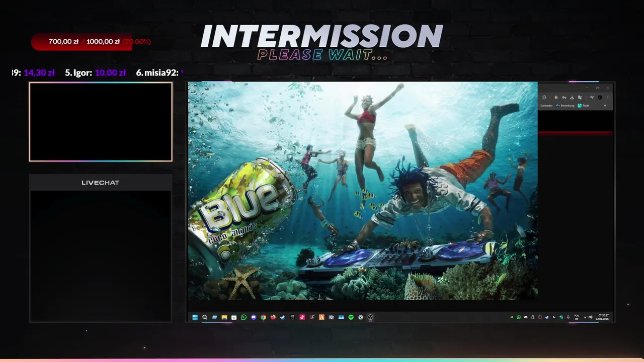This screenshot has width=644, height=362.
Task: Open the purple disc app icon
Action: click(361, 317)
